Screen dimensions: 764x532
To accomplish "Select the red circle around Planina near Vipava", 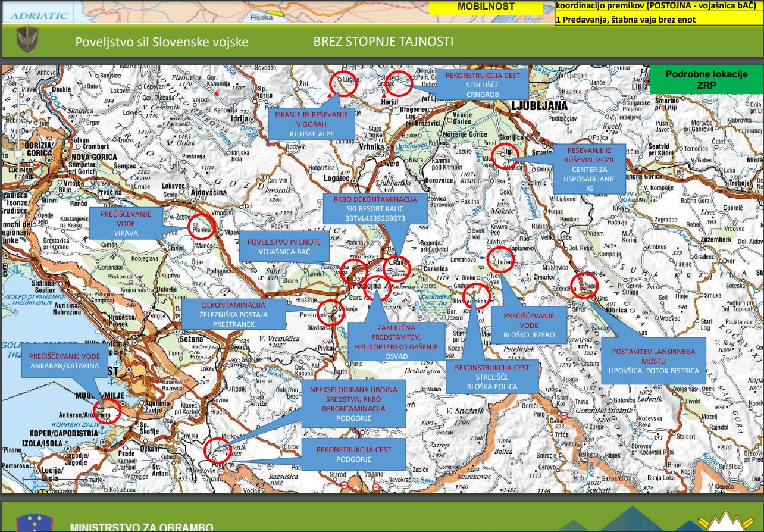I will point(201,226).
